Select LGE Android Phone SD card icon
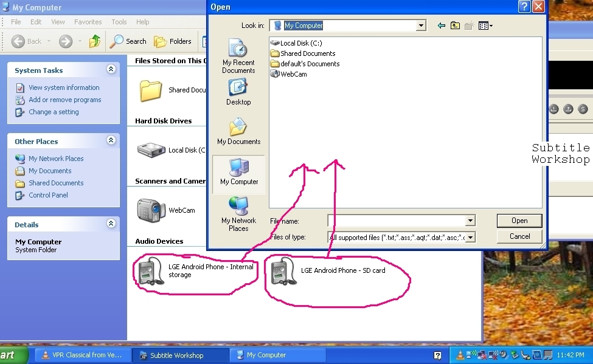Image resolution: width=593 pixels, height=364 pixels. pyautogui.click(x=283, y=270)
